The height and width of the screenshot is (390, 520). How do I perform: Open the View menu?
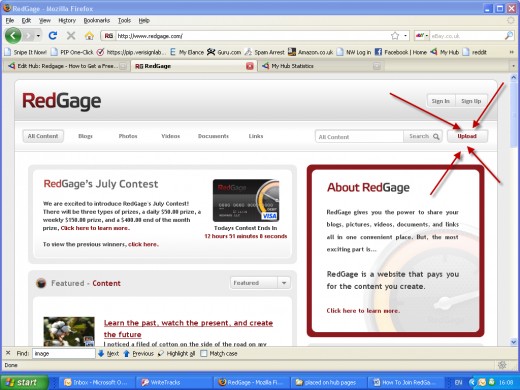coord(45,20)
